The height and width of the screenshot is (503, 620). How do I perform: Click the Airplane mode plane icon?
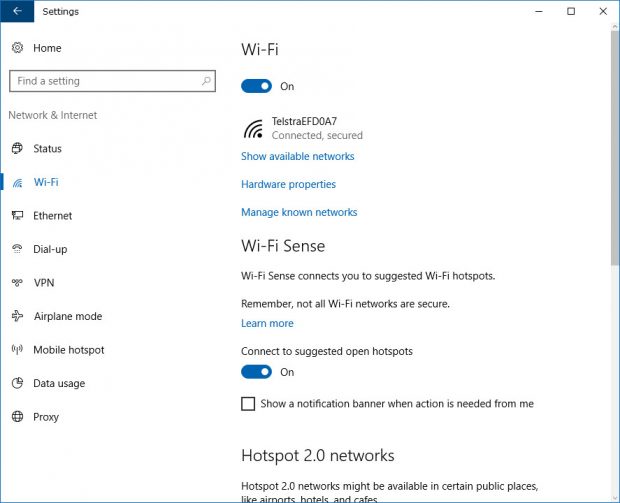pos(17,316)
